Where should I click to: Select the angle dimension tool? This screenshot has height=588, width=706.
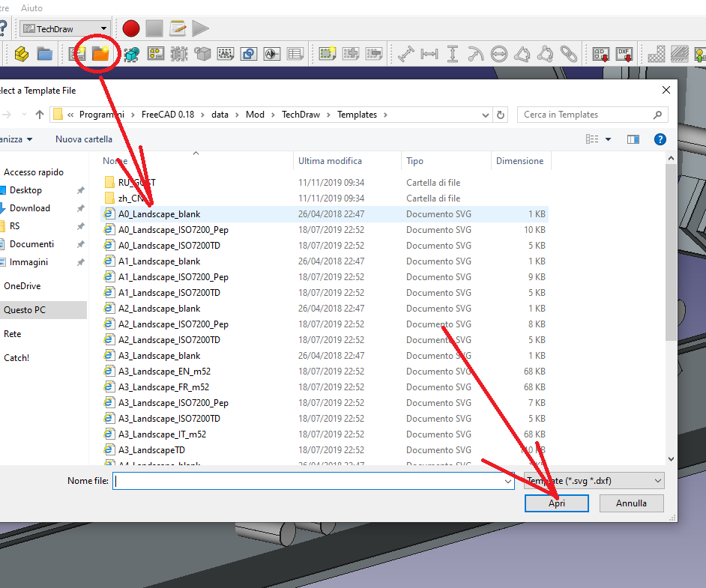pos(522,55)
